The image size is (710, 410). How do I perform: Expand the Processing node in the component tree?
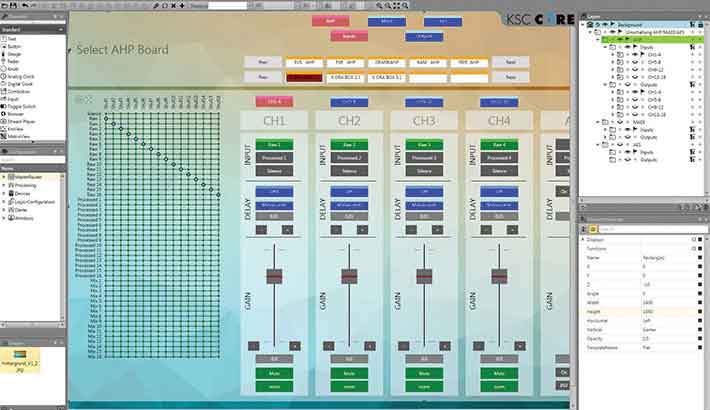(x=4, y=185)
